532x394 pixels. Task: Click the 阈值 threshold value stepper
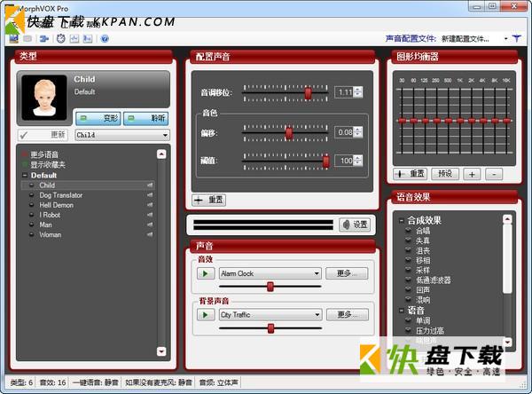click(357, 161)
